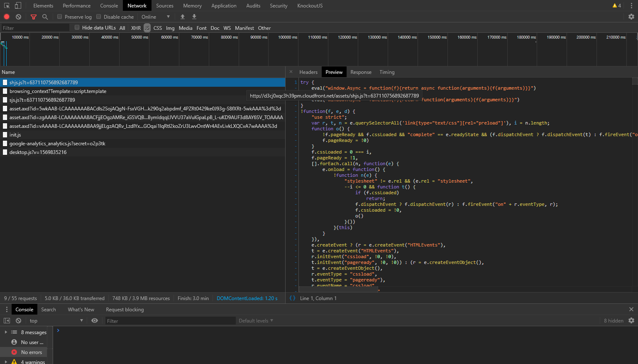Image resolution: width=638 pixels, height=364 pixels.
Task: Open the Online throttling dropdown
Action: (156, 17)
